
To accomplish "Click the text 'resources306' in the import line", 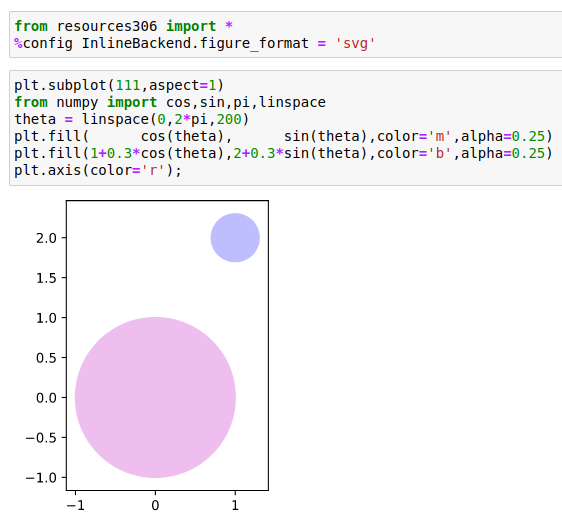I will pos(107,26).
